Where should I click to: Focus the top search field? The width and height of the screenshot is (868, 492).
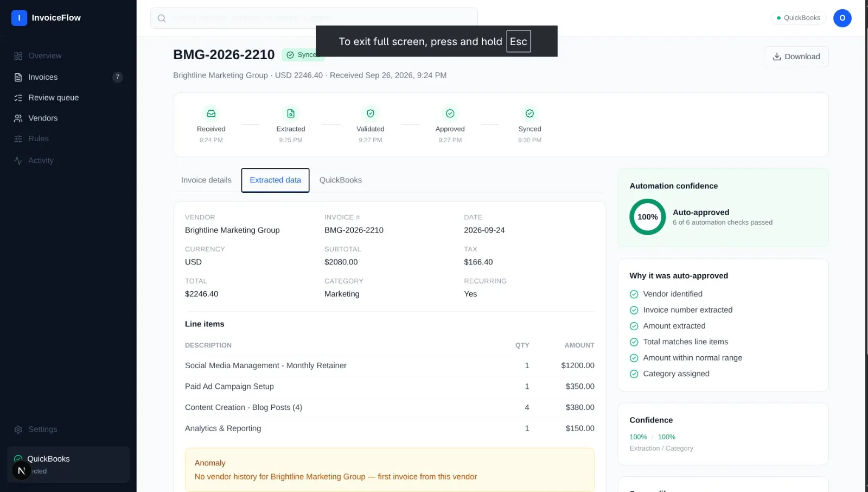314,18
